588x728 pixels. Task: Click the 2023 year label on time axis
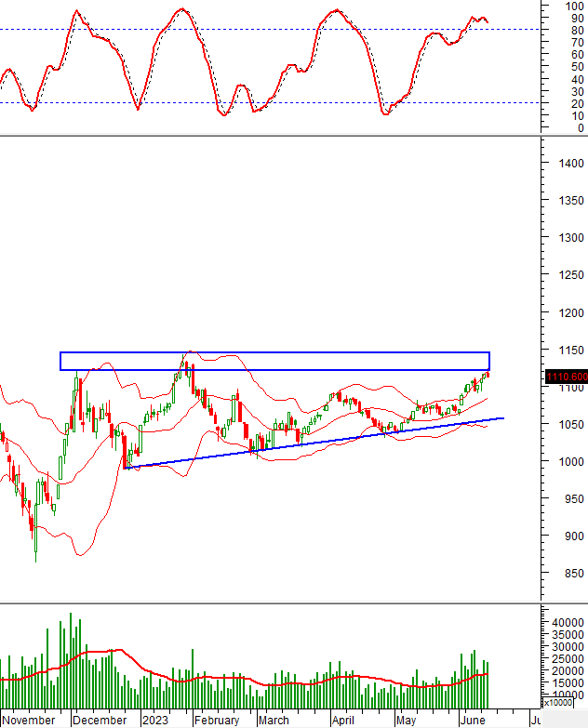pyautogui.click(x=154, y=720)
